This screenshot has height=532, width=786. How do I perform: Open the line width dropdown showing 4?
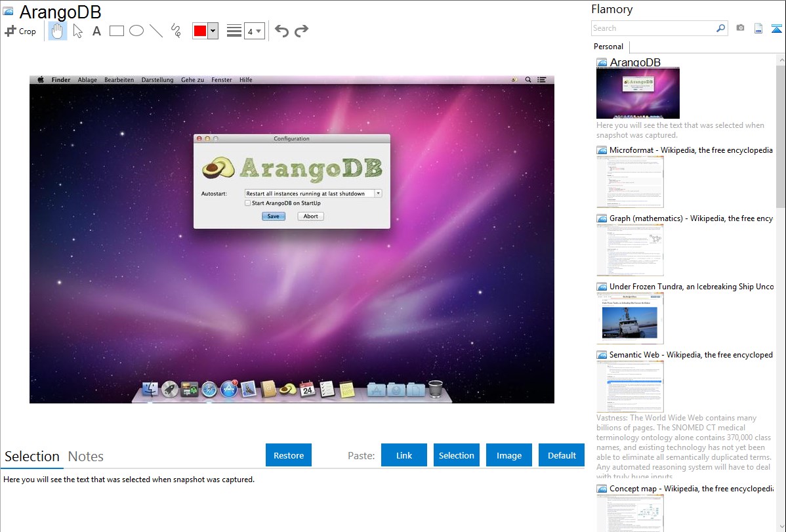pos(254,31)
